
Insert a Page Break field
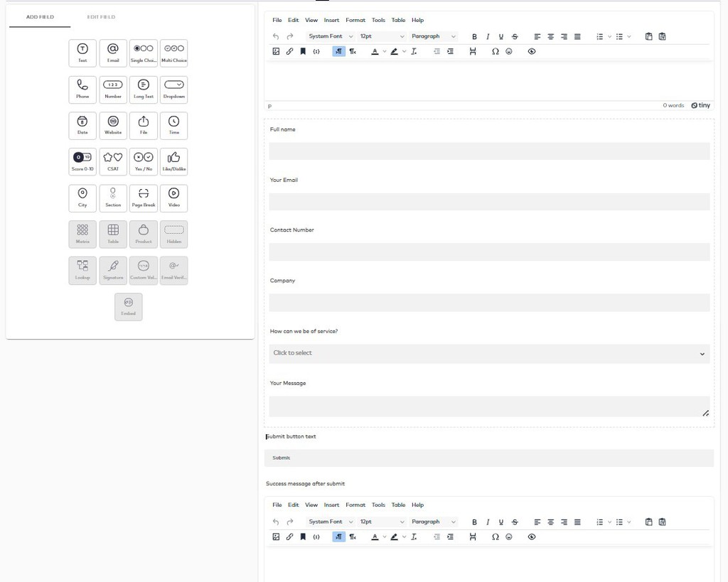(143, 198)
